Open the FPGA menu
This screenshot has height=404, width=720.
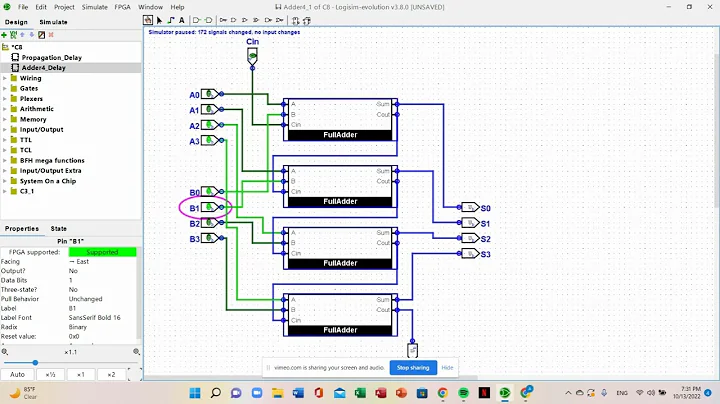point(123,7)
